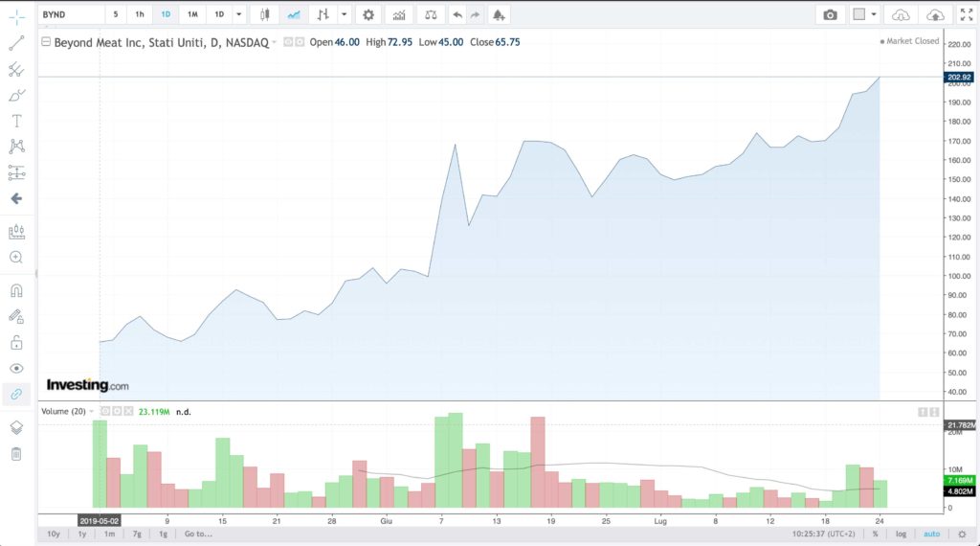Select the trend line drawing tool

click(x=17, y=43)
